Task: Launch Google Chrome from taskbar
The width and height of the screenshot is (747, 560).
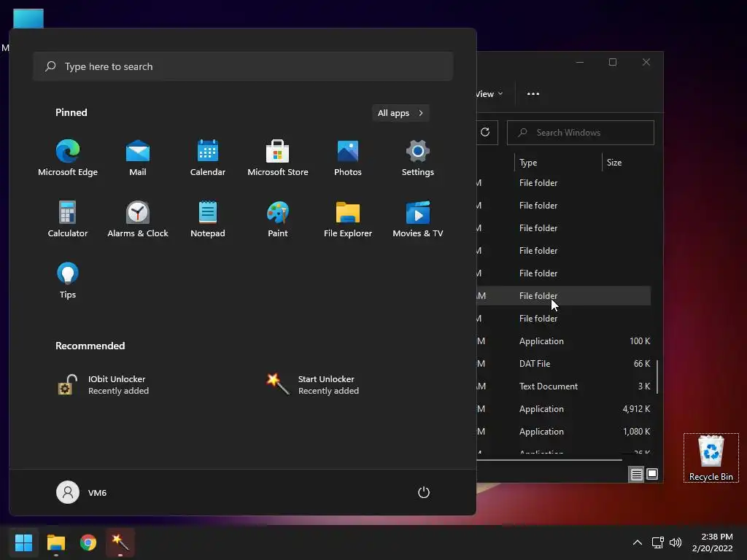Action: (x=88, y=542)
